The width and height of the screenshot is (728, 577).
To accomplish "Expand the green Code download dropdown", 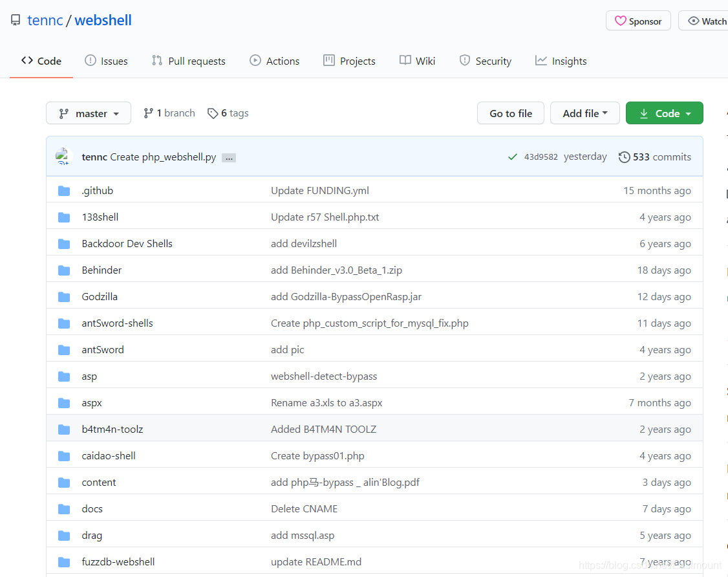I will click(x=665, y=113).
